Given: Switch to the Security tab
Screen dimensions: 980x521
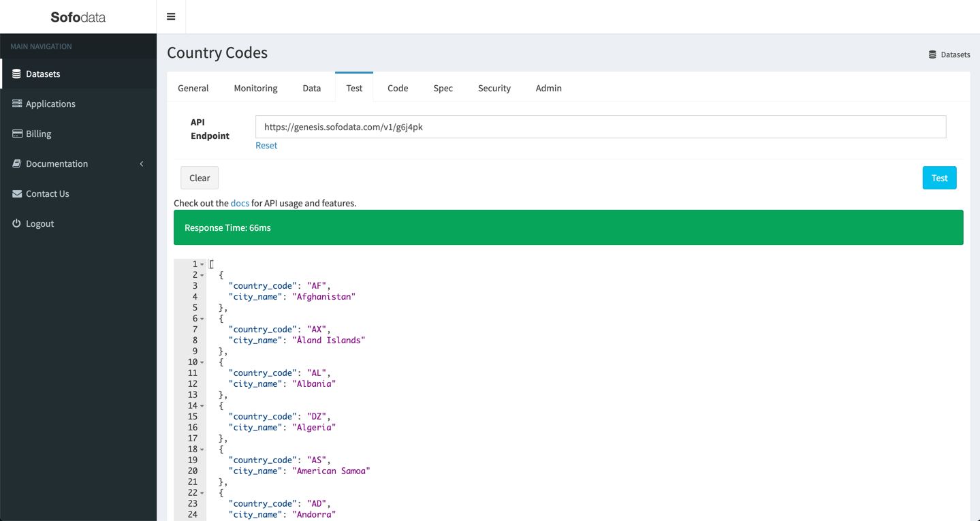Looking at the screenshot, I should coord(494,88).
